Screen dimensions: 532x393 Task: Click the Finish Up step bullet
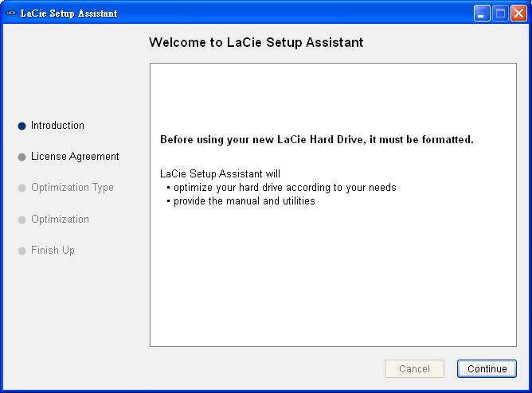point(22,251)
